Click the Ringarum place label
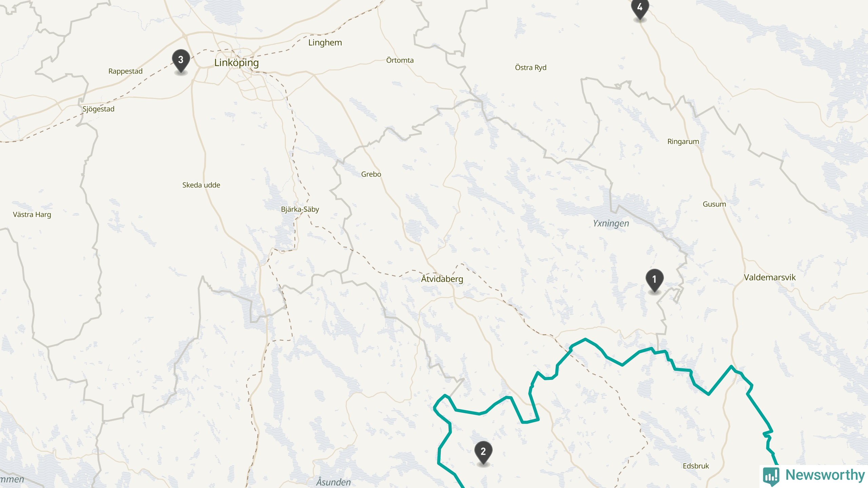The height and width of the screenshot is (488, 868). pos(683,142)
